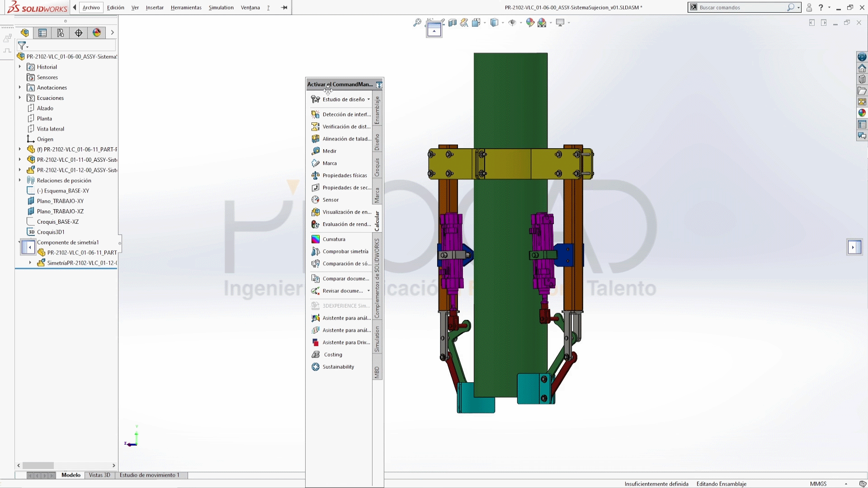The image size is (868, 488).
Task: Click the Sustainability tool
Action: [x=333, y=367]
